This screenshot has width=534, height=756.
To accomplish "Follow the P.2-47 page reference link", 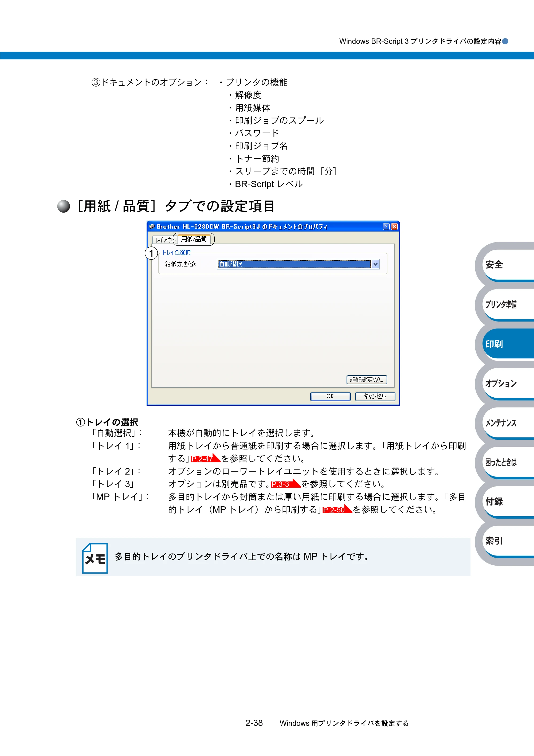I will (x=205, y=458).
